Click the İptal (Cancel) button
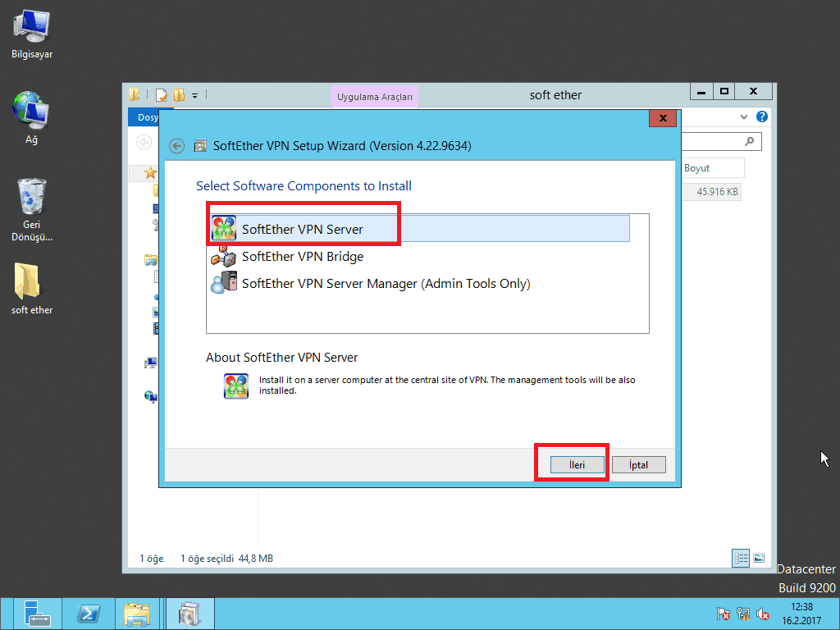 point(638,464)
